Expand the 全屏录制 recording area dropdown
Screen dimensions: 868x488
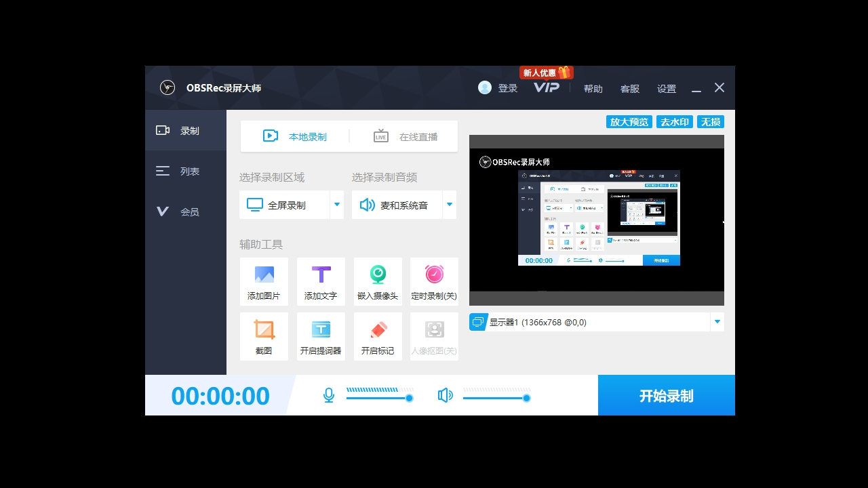pyautogui.click(x=336, y=204)
